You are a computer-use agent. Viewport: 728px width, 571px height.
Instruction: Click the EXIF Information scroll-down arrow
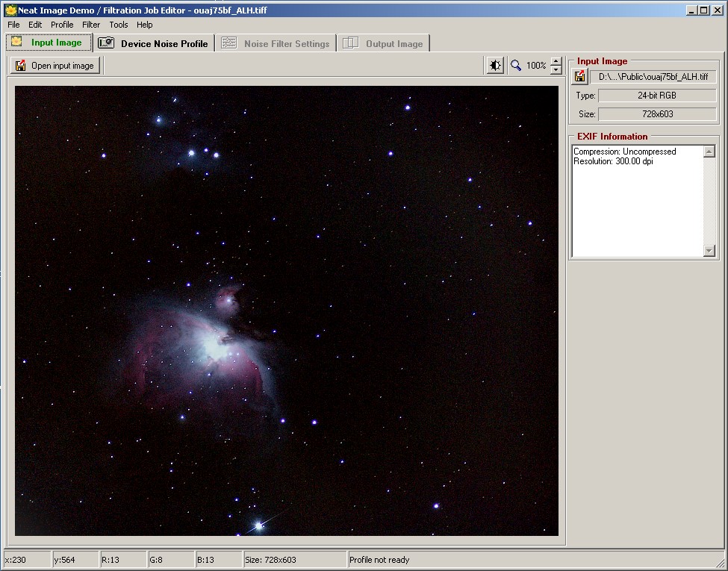(x=709, y=251)
